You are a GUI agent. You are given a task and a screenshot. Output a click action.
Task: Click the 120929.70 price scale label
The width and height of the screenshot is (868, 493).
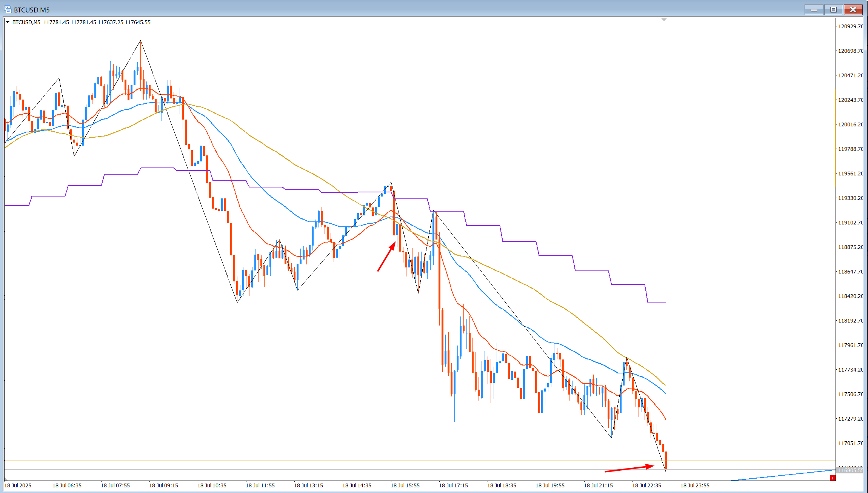(851, 26)
